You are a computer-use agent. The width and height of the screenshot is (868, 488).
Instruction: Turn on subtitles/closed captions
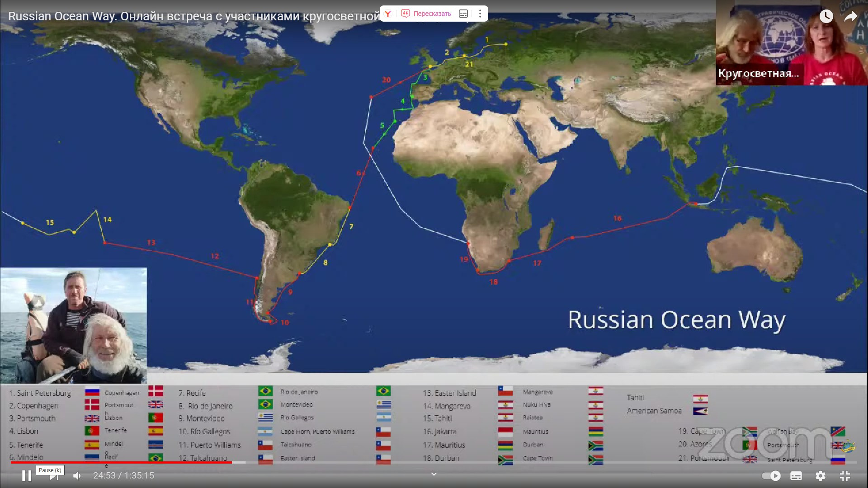pyautogui.click(x=796, y=476)
